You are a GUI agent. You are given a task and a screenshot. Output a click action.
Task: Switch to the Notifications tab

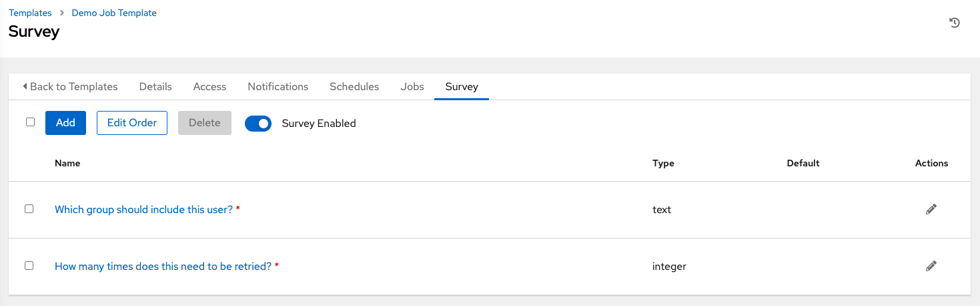278,87
